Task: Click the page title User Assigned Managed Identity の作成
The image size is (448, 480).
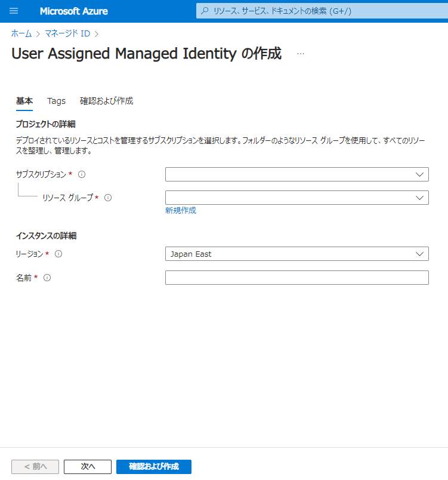Action: pyautogui.click(x=147, y=54)
